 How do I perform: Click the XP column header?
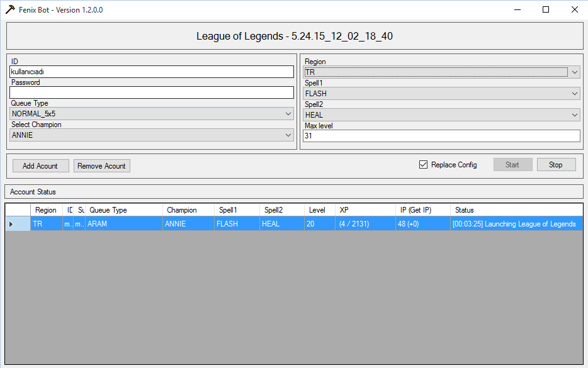pos(366,210)
